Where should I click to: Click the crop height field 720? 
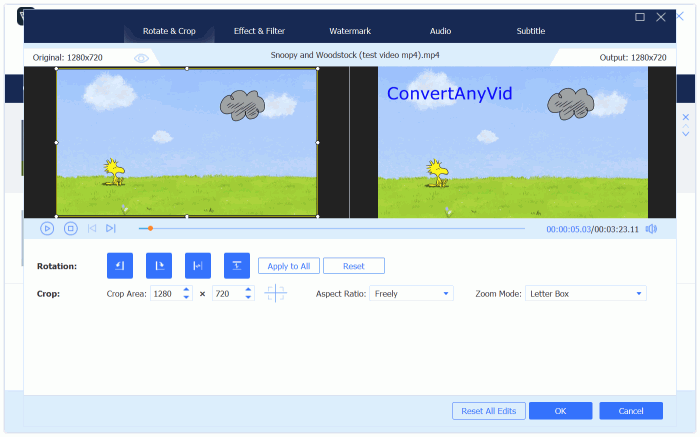point(228,293)
